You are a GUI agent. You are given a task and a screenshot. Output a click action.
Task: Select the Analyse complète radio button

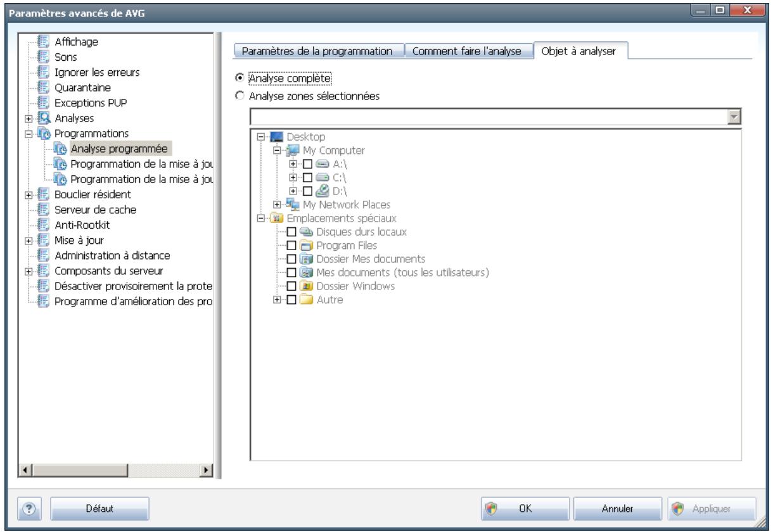239,77
